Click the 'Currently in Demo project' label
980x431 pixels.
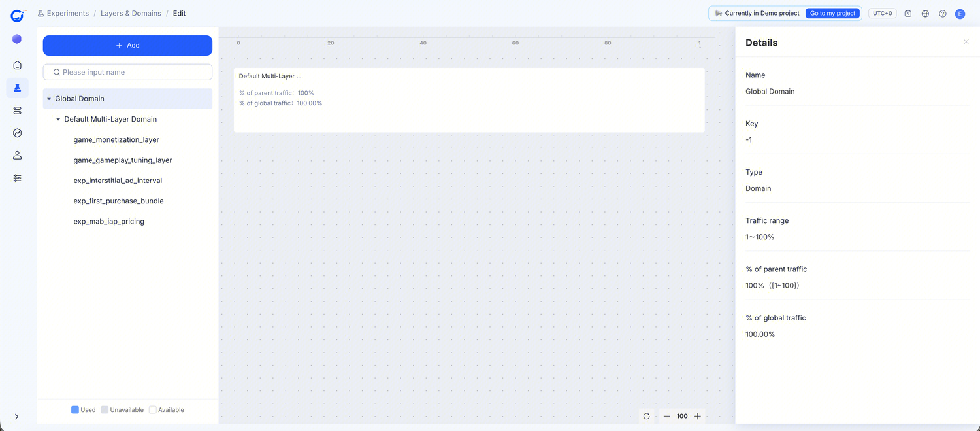click(x=762, y=13)
